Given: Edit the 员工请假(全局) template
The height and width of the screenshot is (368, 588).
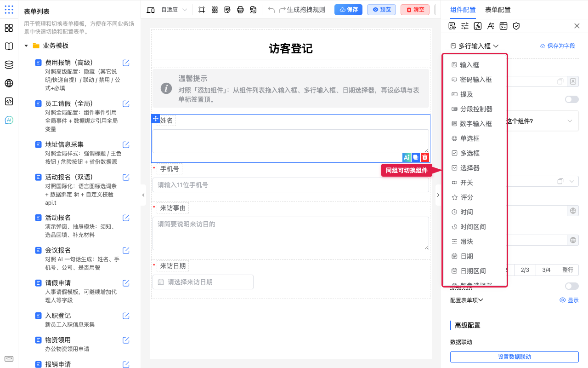Looking at the screenshot, I should (x=126, y=103).
